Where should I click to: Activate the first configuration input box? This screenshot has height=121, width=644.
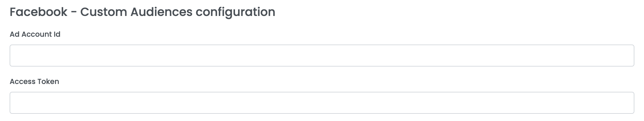click(322, 55)
